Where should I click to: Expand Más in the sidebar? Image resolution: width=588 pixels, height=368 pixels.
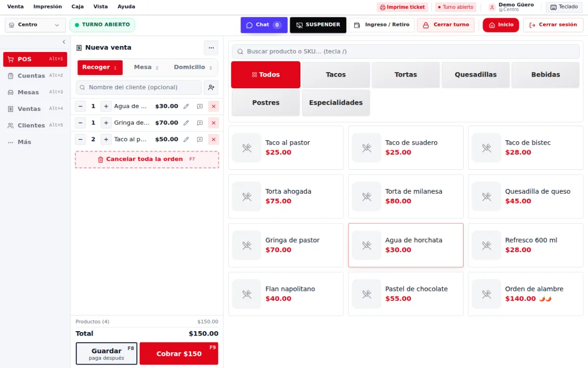(35, 142)
